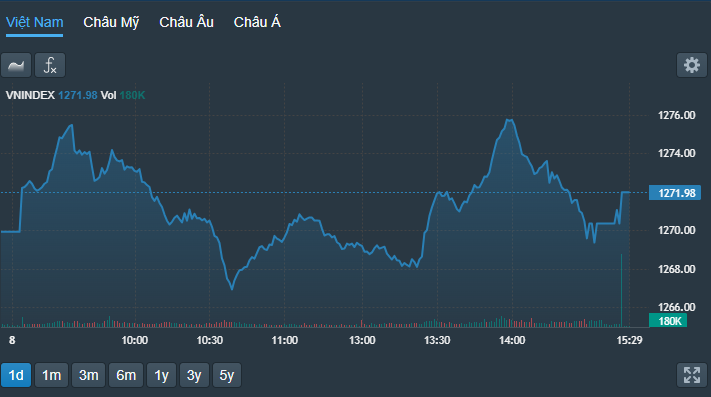Choose the 1y time range

[x=161, y=375]
